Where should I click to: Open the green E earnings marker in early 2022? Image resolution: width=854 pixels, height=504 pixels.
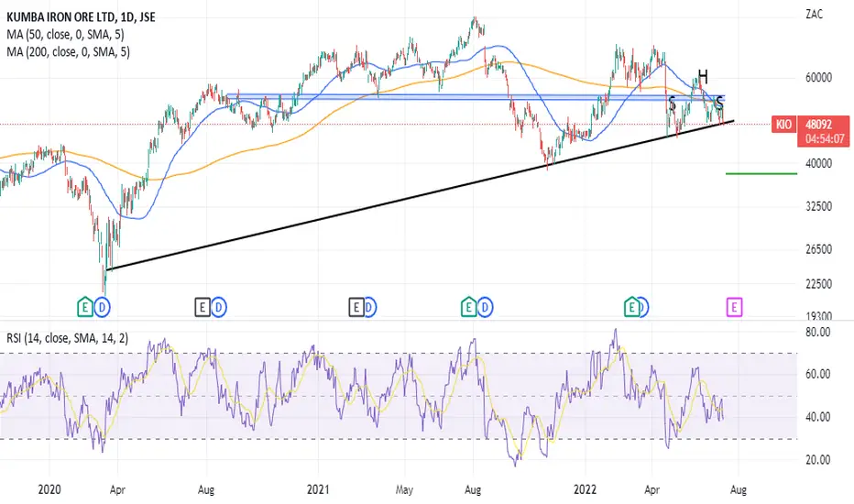coord(631,307)
